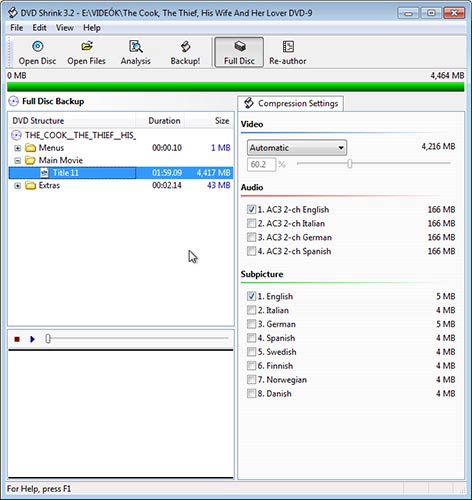The height and width of the screenshot is (500, 472).
Task: Enable audio track 3 AC3 2-ch German
Action: [x=251, y=237]
